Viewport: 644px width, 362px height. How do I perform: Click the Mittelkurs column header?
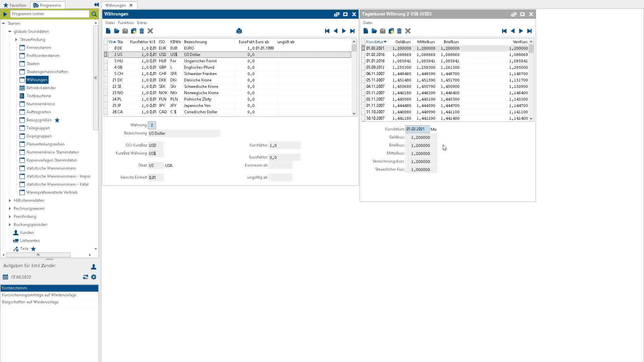coord(426,42)
